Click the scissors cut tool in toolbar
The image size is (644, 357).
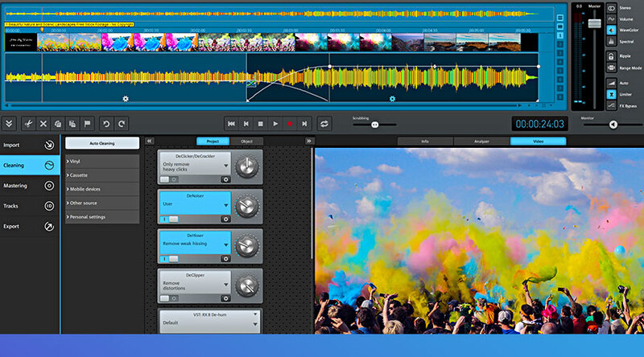27,124
